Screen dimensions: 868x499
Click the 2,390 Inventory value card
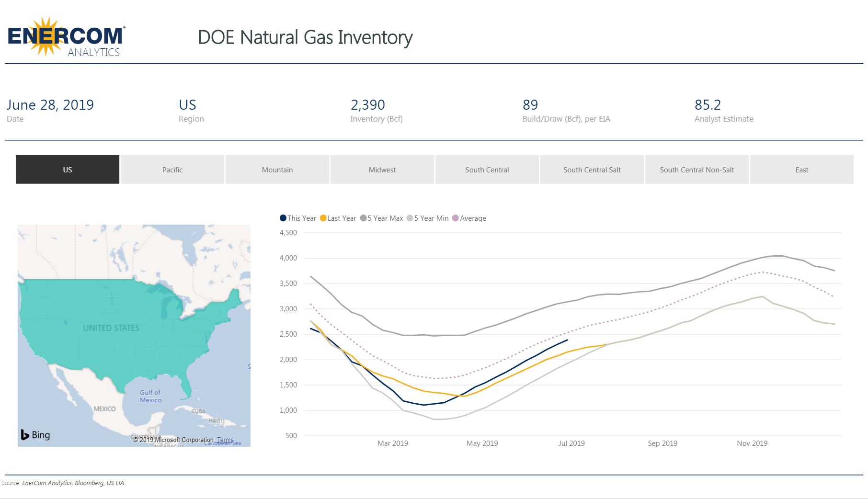click(368, 105)
